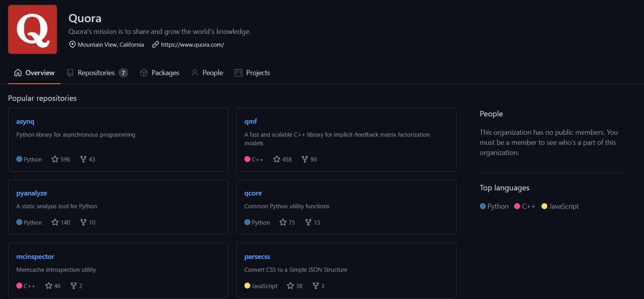Click the location pin icon near Mountain View
The height and width of the screenshot is (299, 644).
(73, 44)
